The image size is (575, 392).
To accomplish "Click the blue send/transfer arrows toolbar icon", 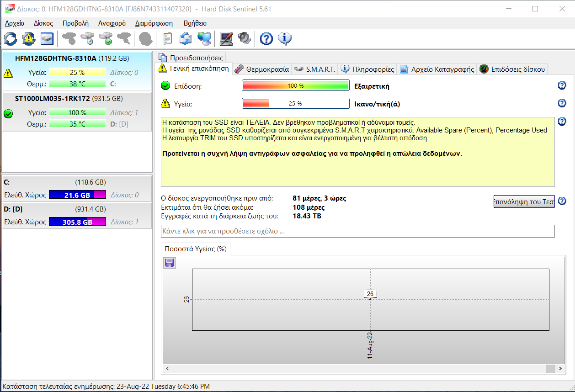I will click(x=186, y=39).
